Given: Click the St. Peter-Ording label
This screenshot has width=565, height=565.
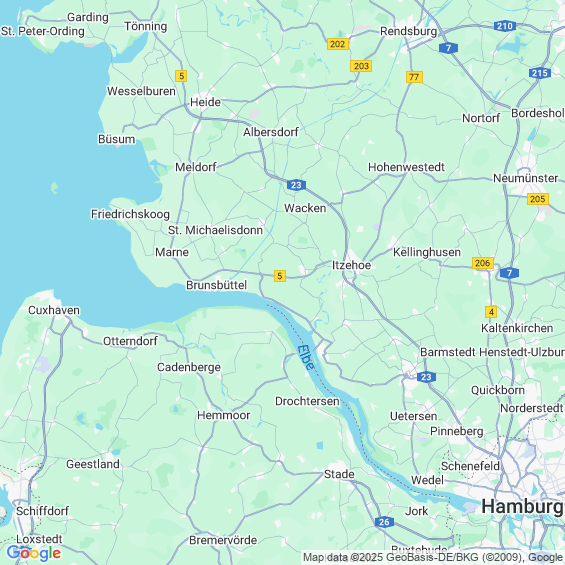Looking at the screenshot, I should (43, 31).
